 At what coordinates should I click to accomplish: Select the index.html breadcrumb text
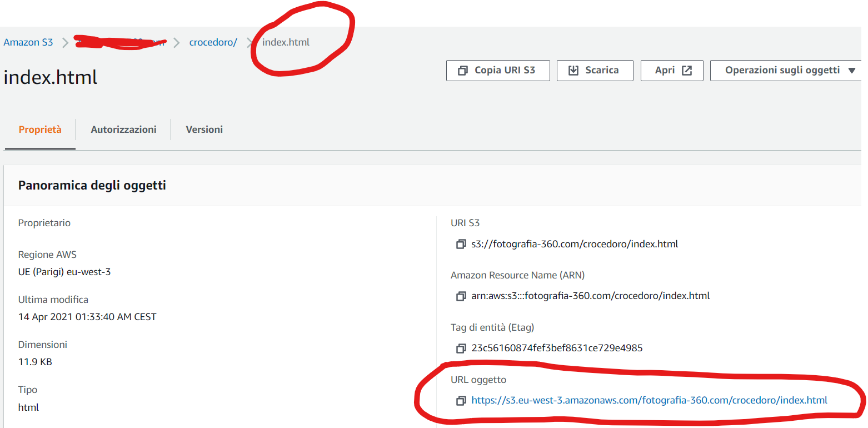[286, 42]
